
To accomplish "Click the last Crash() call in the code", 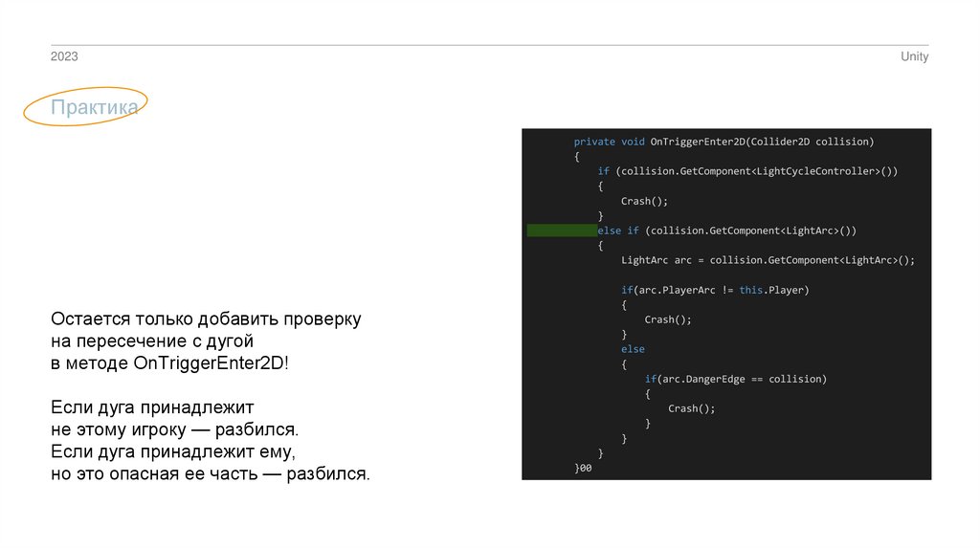I will coord(691,408).
